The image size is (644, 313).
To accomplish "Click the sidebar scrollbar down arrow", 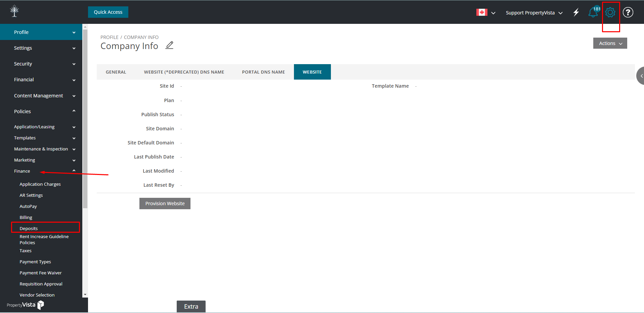I will point(85,295).
